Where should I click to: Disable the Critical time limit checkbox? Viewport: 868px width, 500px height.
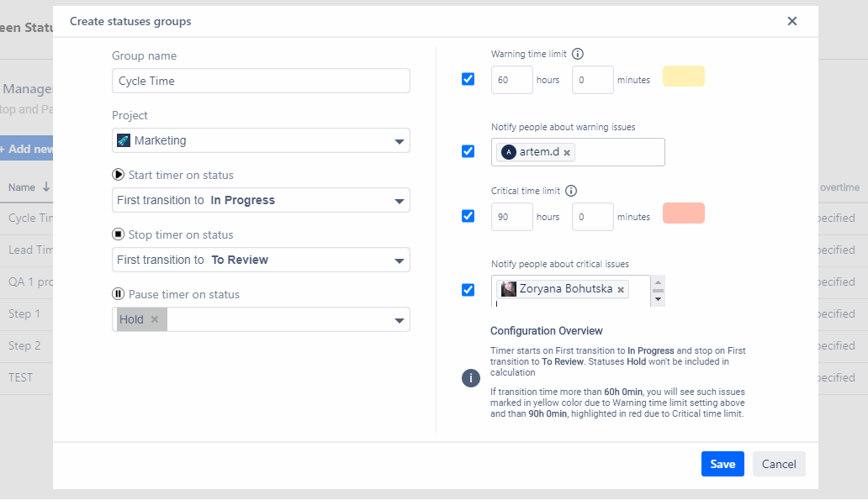click(x=468, y=216)
